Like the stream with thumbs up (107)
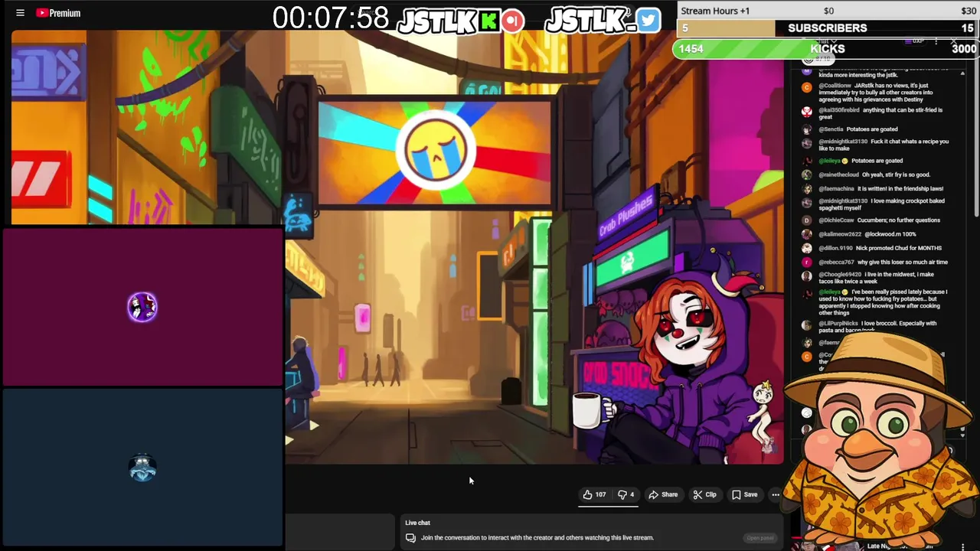The width and height of the screenshot is (980, 551). [x=594, y=494]
